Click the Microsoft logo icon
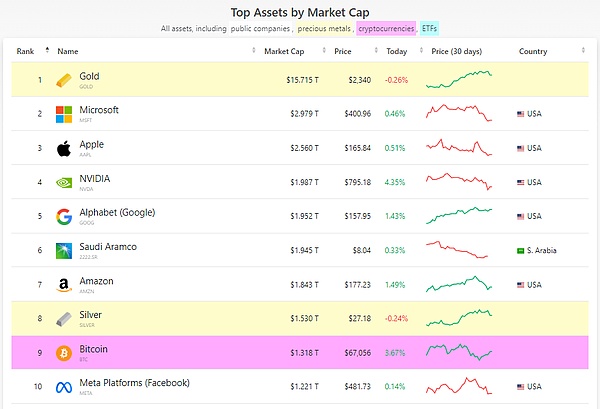Image resolution: width=600 pixels, height=409 pixels. pos(64,114)
